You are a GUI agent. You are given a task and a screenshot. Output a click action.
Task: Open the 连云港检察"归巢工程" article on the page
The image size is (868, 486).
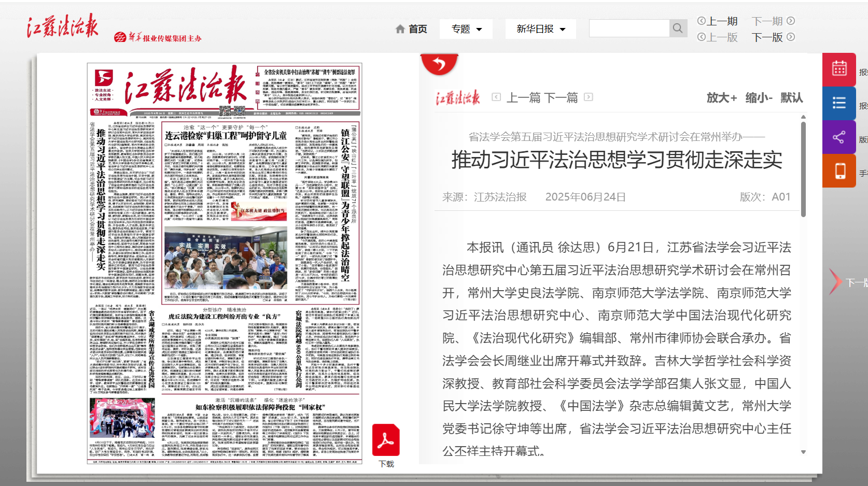226,135
